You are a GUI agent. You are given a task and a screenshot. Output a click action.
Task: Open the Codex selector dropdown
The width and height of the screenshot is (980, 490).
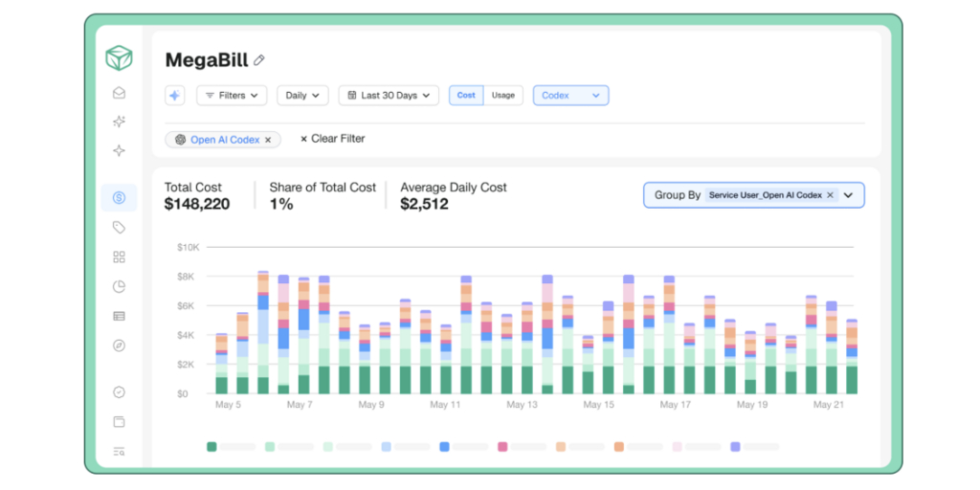(x=570, y=96)
